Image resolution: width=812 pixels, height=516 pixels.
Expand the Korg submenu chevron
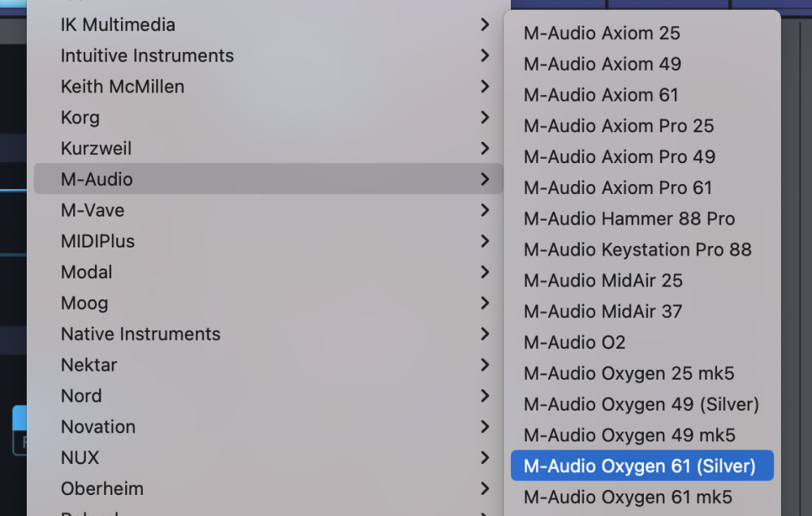pos(485,118)
